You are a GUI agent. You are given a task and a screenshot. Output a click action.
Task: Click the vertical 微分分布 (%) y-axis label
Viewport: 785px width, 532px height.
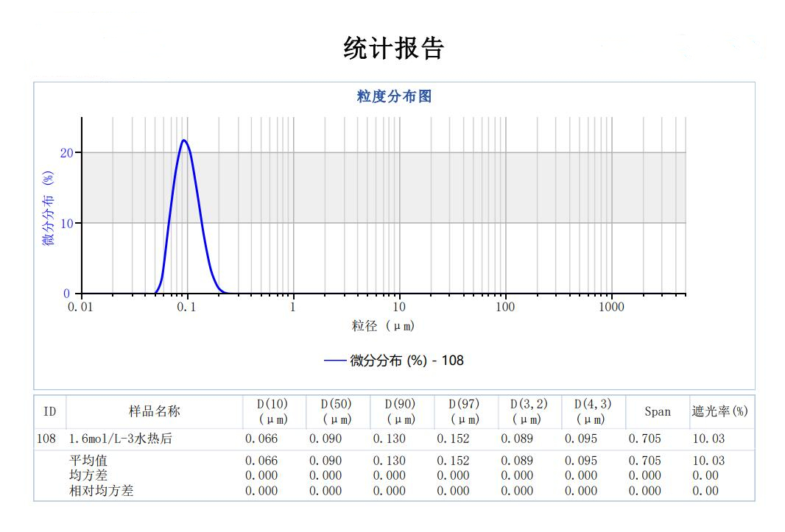49,209
